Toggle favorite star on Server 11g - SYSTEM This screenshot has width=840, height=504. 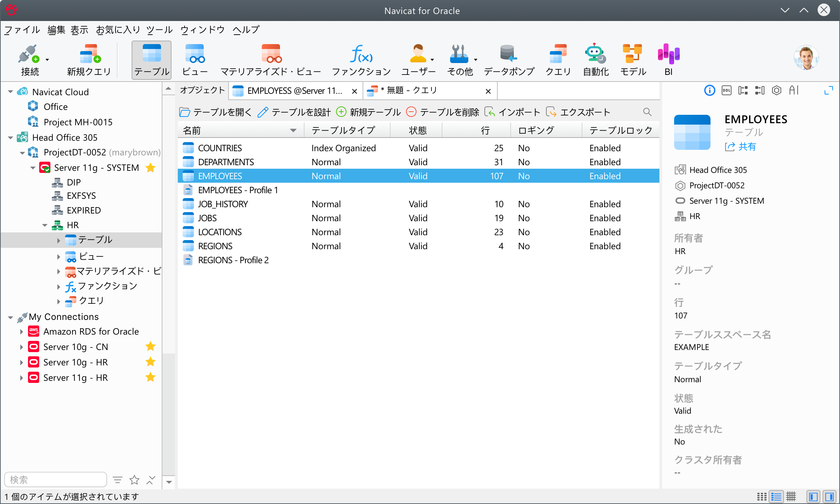tap(150, 168)
